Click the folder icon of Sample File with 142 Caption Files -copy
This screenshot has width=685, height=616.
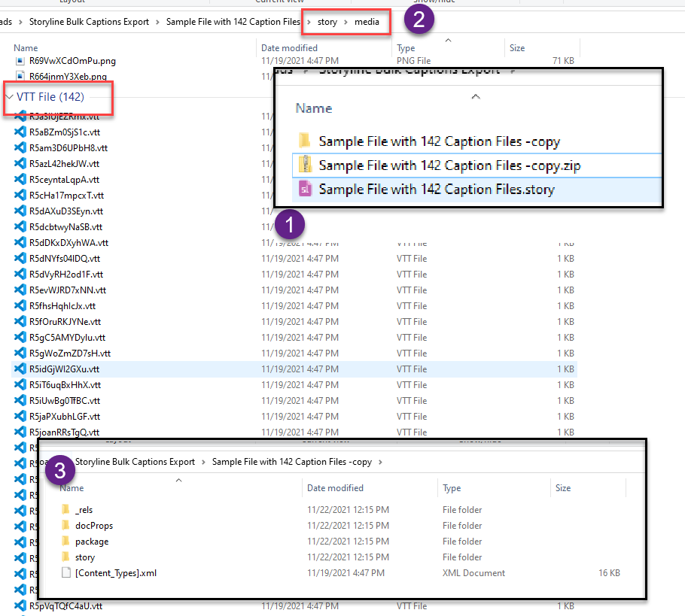click(305, 141)
